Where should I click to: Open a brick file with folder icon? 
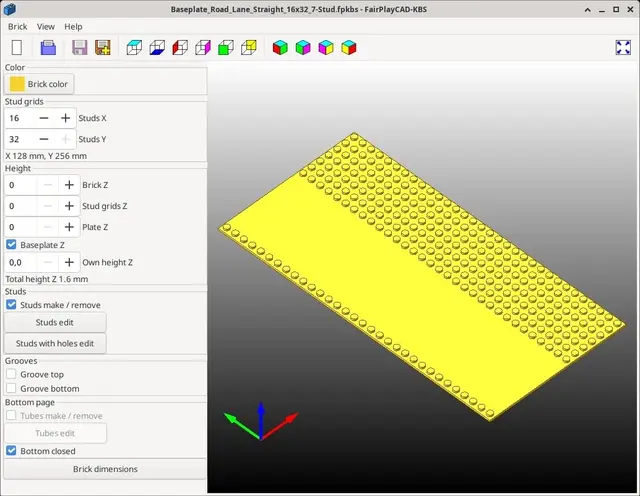[48, 47]
